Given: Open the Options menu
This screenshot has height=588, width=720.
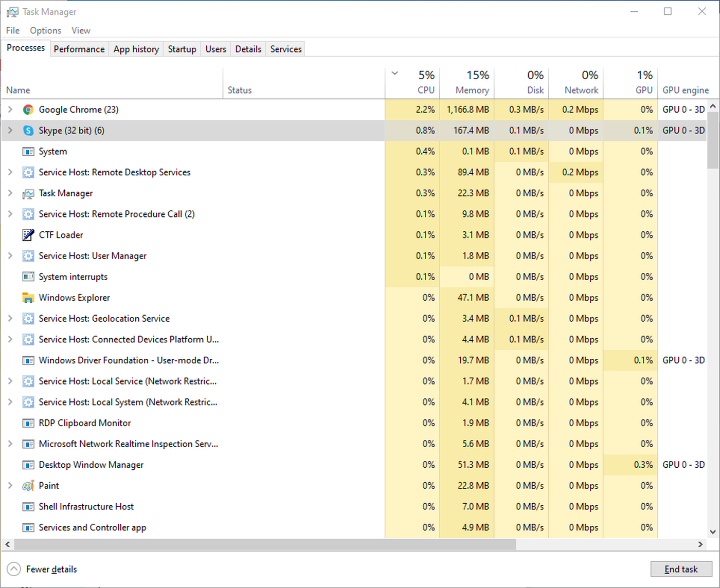Looking at the screenshot, I should pos(45,30).
